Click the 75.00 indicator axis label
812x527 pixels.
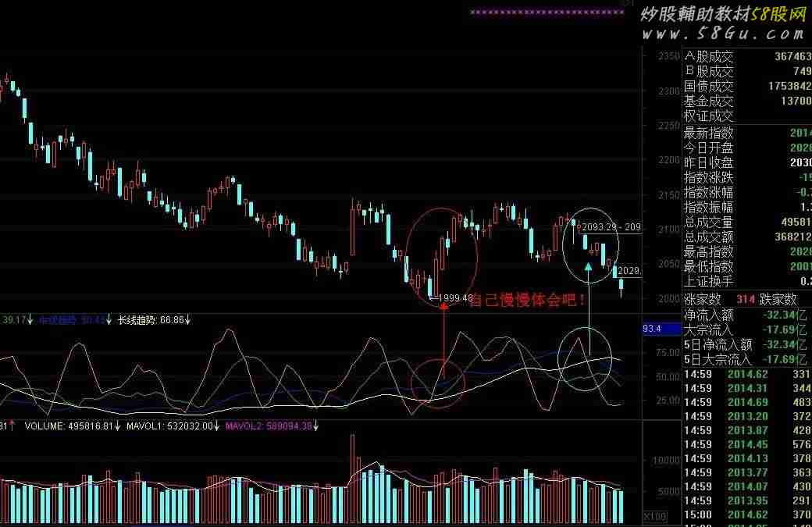coord(668,353)
